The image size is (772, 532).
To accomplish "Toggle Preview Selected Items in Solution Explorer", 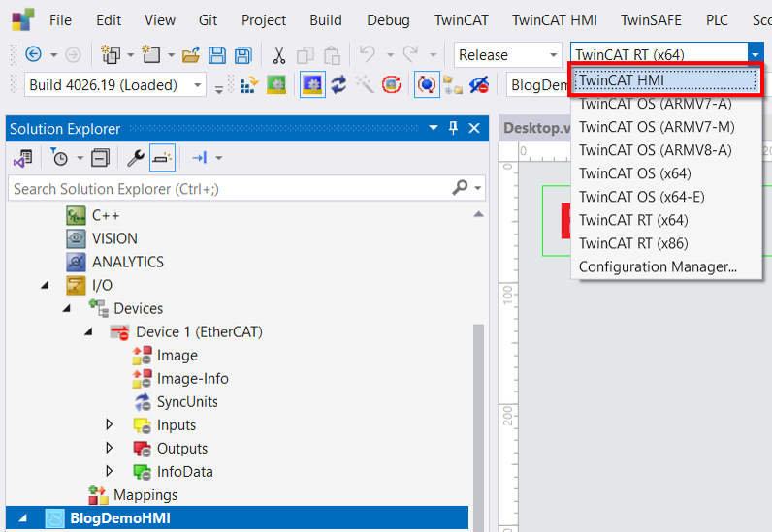I will [162, 158].
